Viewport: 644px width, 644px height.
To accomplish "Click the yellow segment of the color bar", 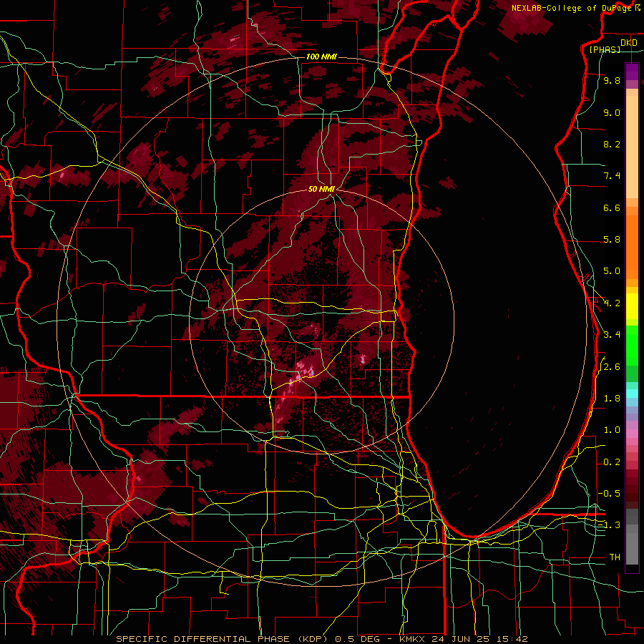I will [x=632, y=306].
